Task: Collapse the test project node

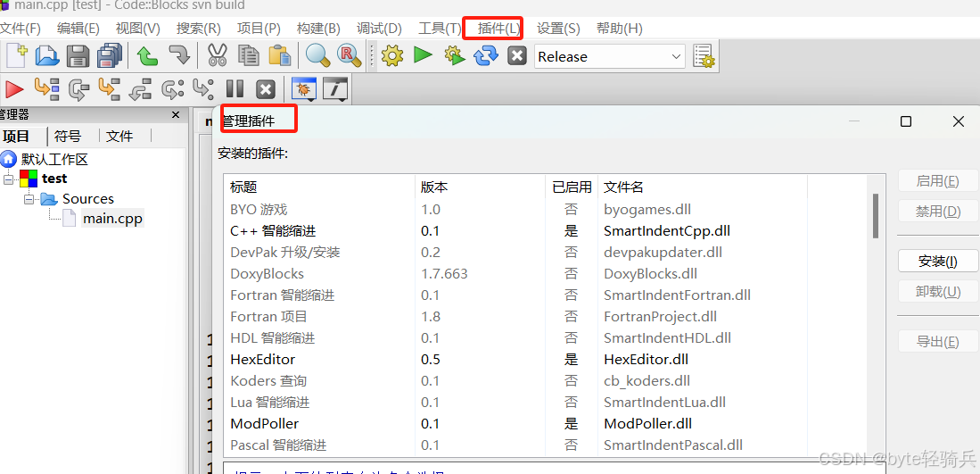Action: pyautogui.click(x=8, y=179)
